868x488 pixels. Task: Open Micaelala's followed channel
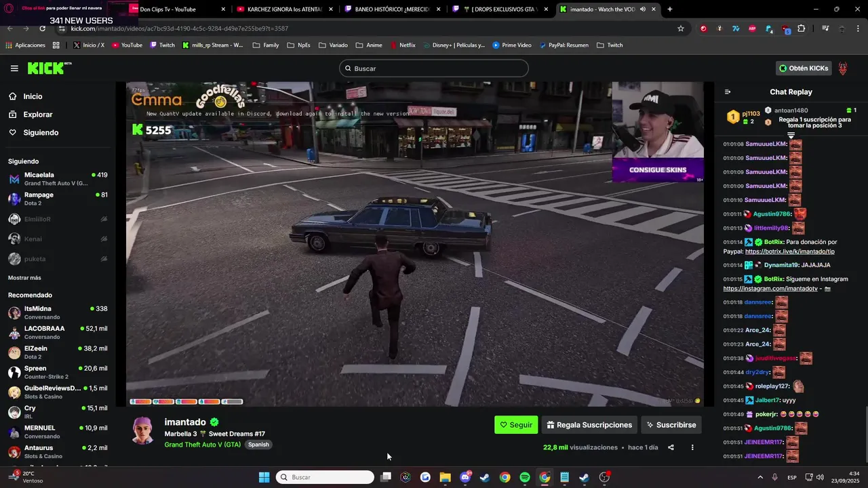coord(58,179)
